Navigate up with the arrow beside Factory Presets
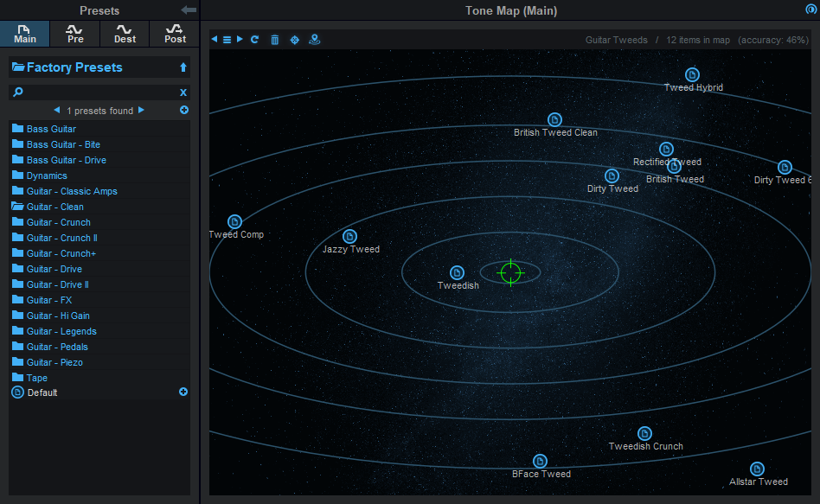 [183, 67]
